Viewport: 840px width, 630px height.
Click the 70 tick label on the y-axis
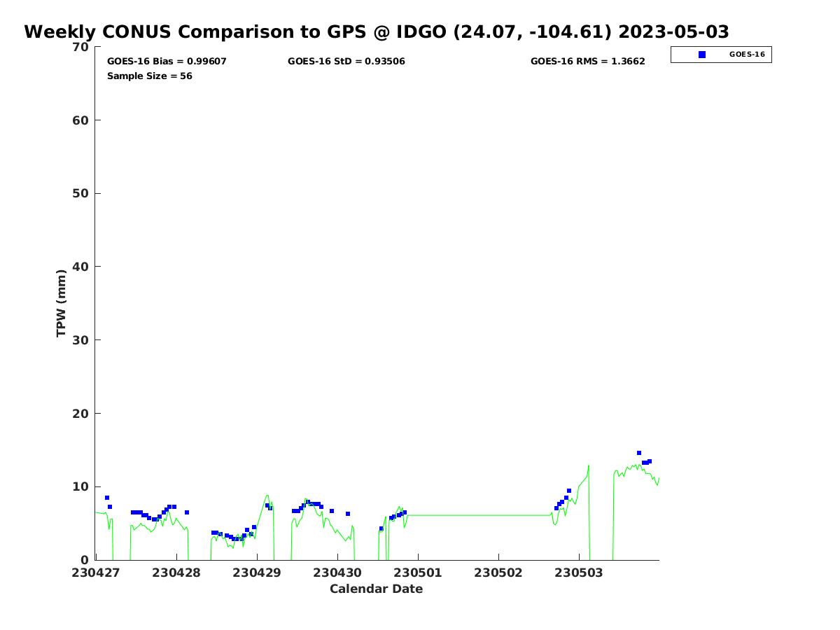(81, 47)
